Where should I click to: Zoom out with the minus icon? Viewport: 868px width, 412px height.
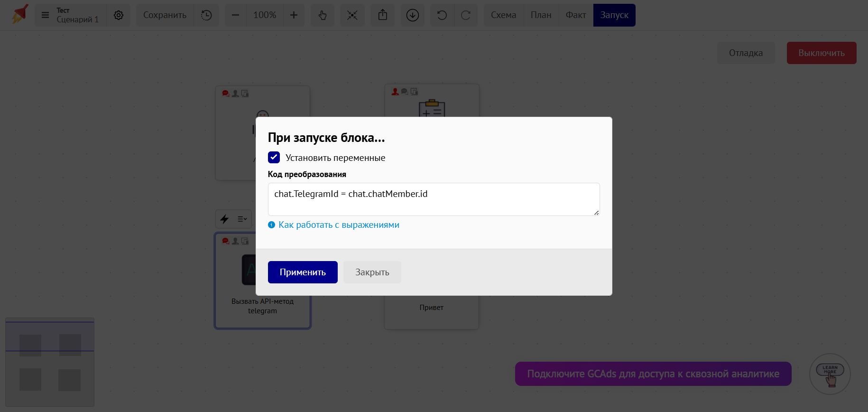[235, 15]
